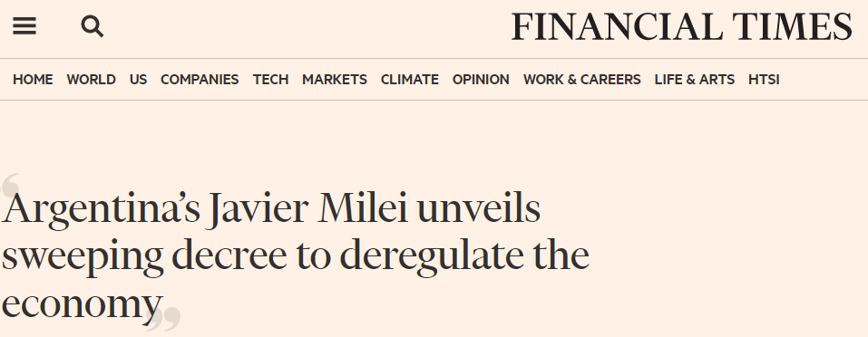
Task: Open the WORLD section
Action: 92,80
